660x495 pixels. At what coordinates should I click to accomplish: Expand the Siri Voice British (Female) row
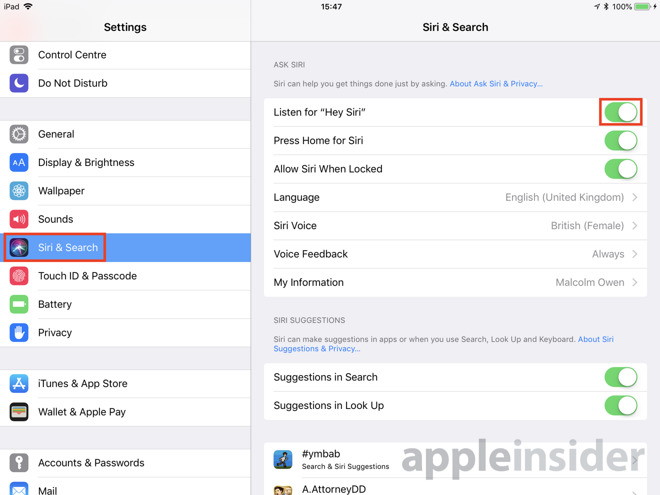455,226
